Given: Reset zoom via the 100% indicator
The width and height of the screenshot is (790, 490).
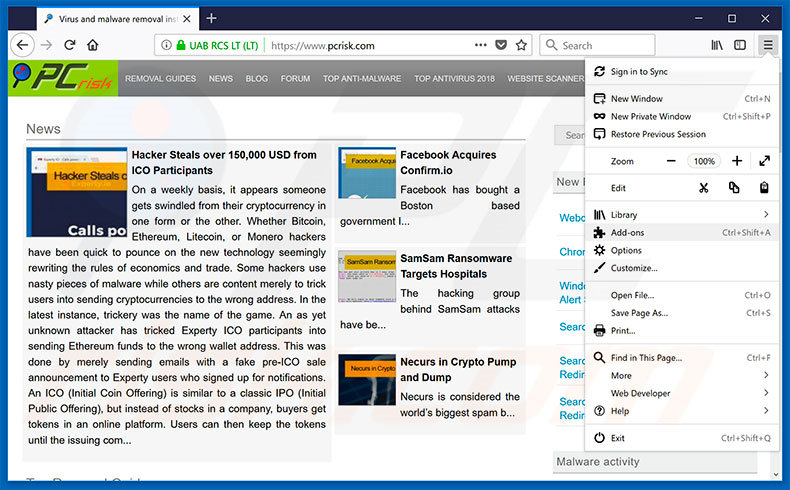Looking at the screenshot, I should coord(704,161).
